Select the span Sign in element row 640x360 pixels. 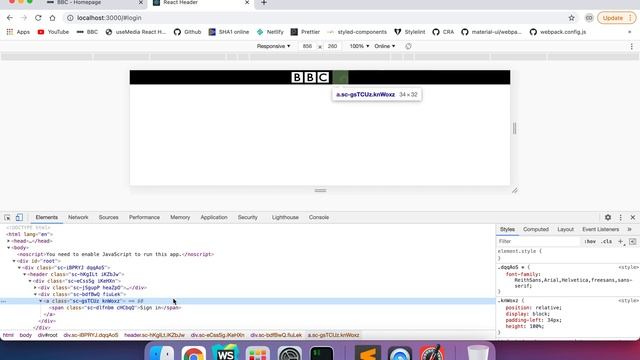tap(247, 308)
